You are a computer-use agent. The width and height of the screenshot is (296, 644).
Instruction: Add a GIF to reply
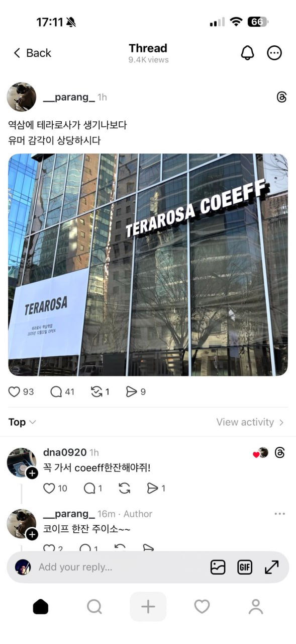(245, 567)
